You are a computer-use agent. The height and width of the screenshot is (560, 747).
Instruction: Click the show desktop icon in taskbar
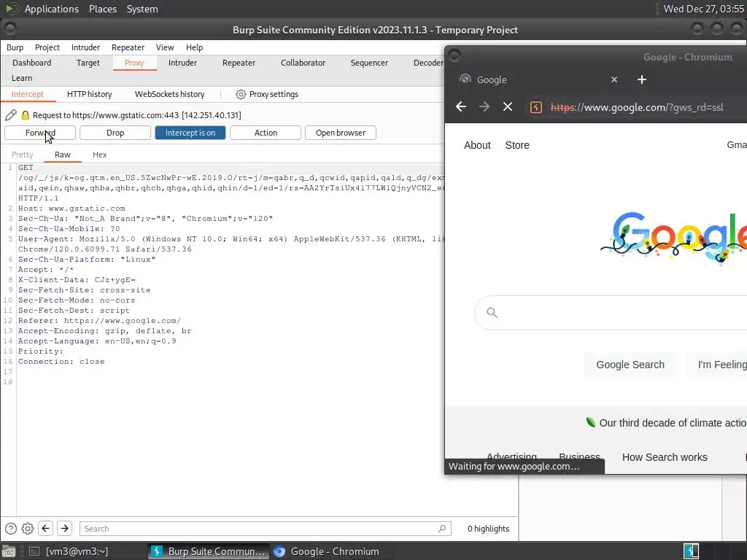pos(9,551)
